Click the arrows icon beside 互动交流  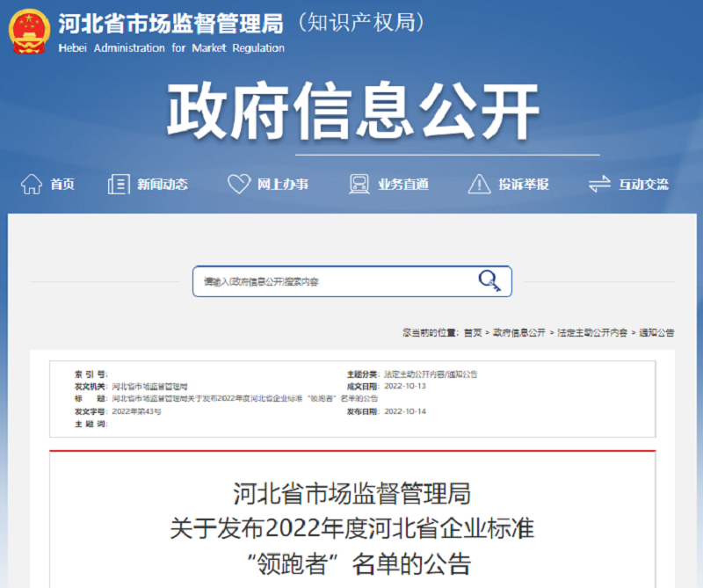[x=599, y=183]
